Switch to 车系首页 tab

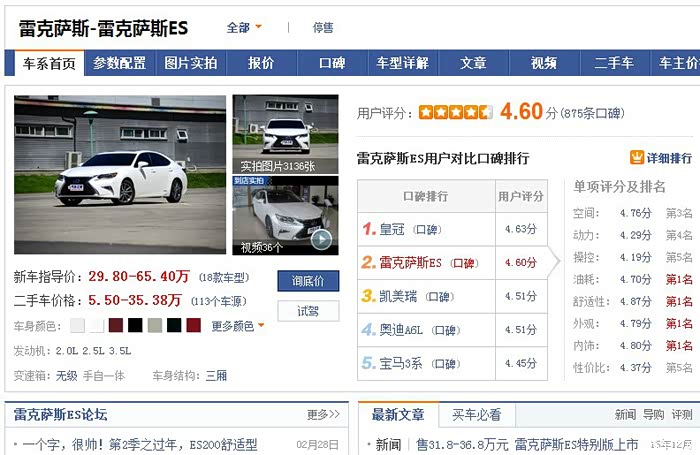point(49,63)
